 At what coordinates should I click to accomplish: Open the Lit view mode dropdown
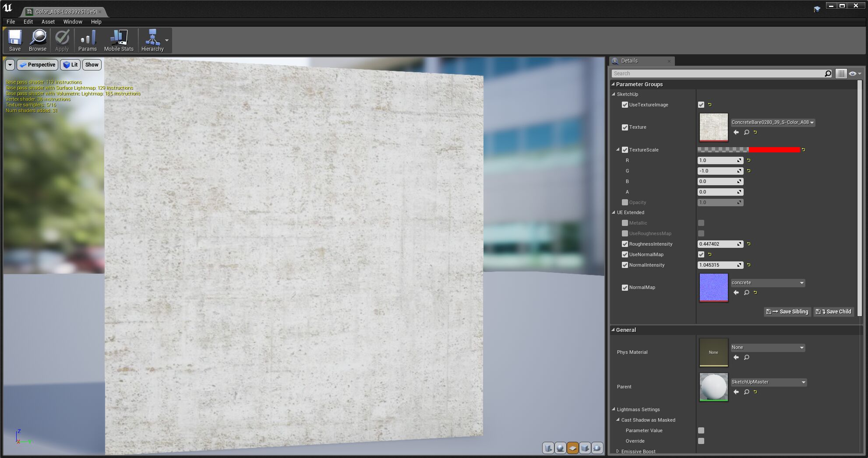(x=70, y=64)
